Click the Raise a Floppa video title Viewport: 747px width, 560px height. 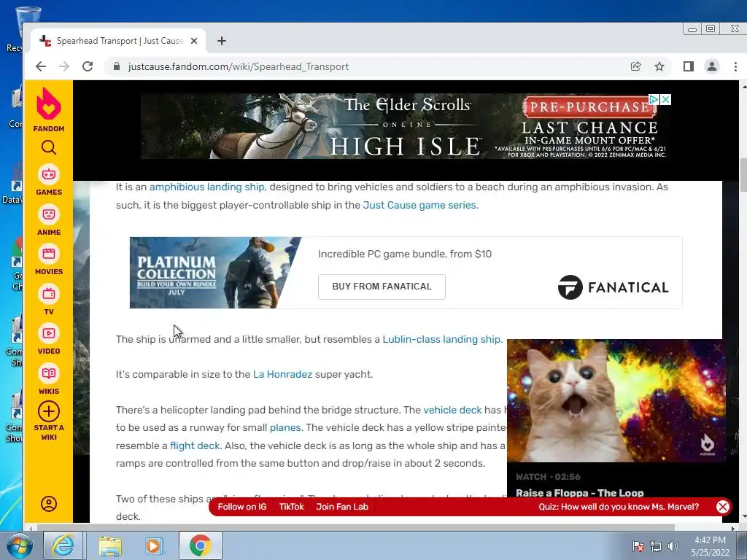click(579, 493)
